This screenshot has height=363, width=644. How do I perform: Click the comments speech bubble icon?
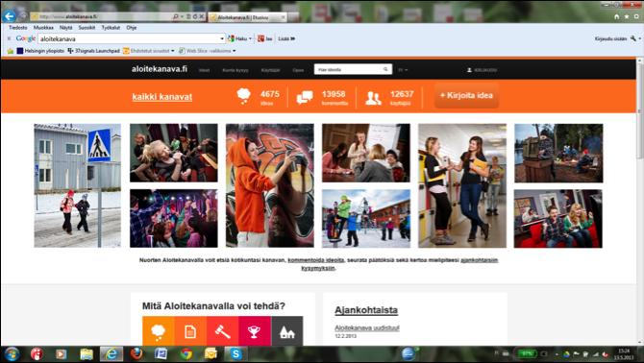305,97
